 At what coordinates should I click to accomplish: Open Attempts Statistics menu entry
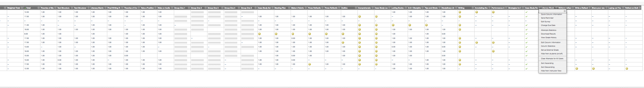(x=549, y=30)
